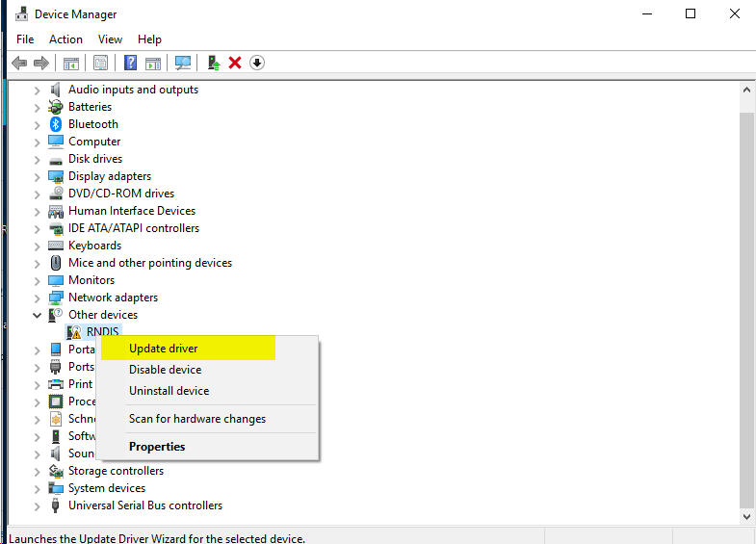
Task: Click the Monitors category icon
Action: [x=56, y=280]
